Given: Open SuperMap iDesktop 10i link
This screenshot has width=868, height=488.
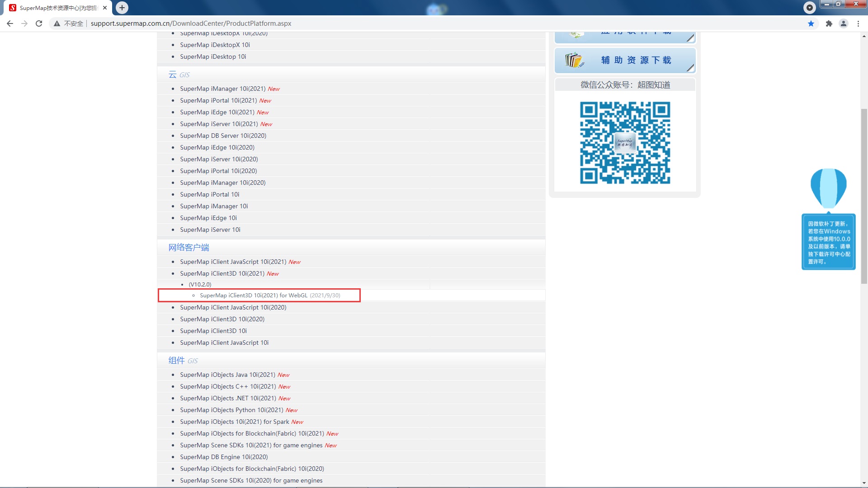Looking at the screenshot, I should [x=213, y=56].
